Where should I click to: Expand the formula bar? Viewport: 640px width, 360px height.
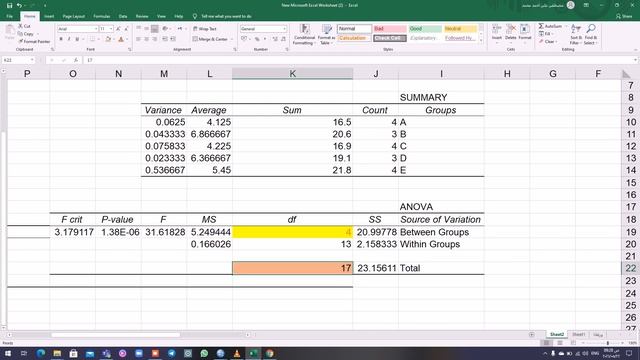coord(636,60)
